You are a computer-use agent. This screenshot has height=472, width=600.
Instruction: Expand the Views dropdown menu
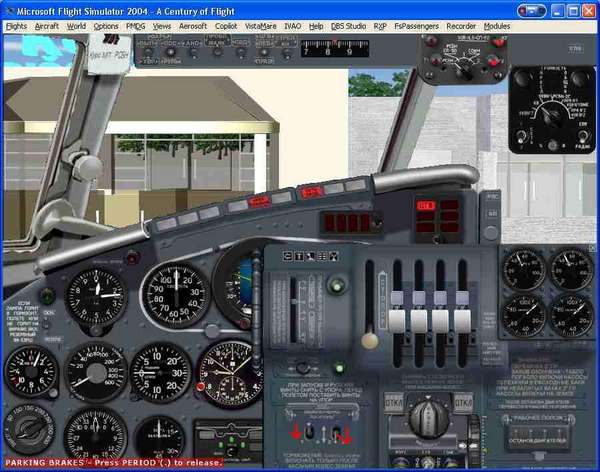click(x=162, y=25)
